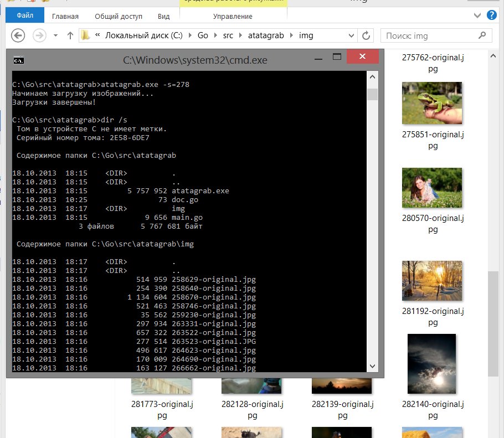Viewport: 504px width, 438px height.
Task: Click the main.go entry in cmd listing
Action: 187,218
